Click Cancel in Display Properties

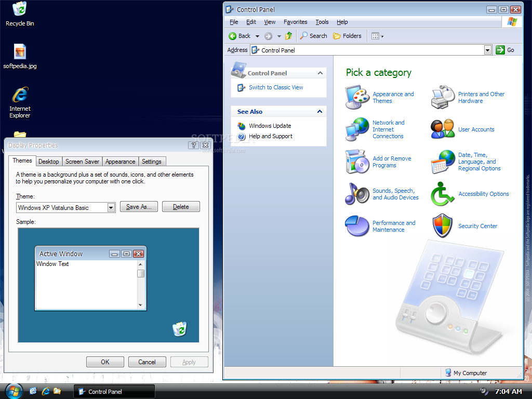pyautogui.click(x=147, y=362)
